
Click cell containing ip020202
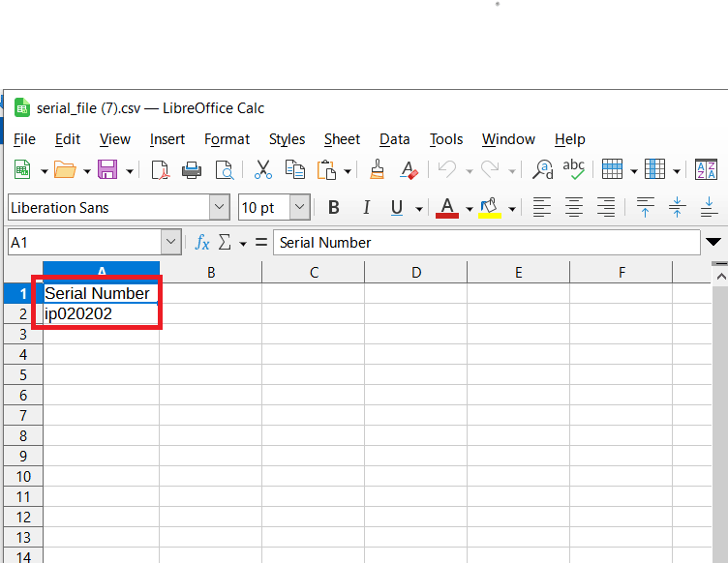(x=102, y=314)
